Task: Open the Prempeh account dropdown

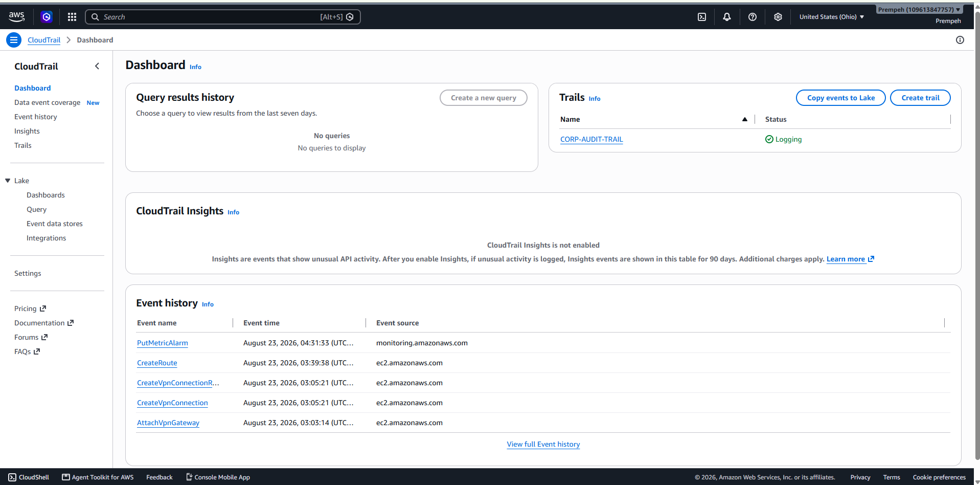Action: pos(919,10)
